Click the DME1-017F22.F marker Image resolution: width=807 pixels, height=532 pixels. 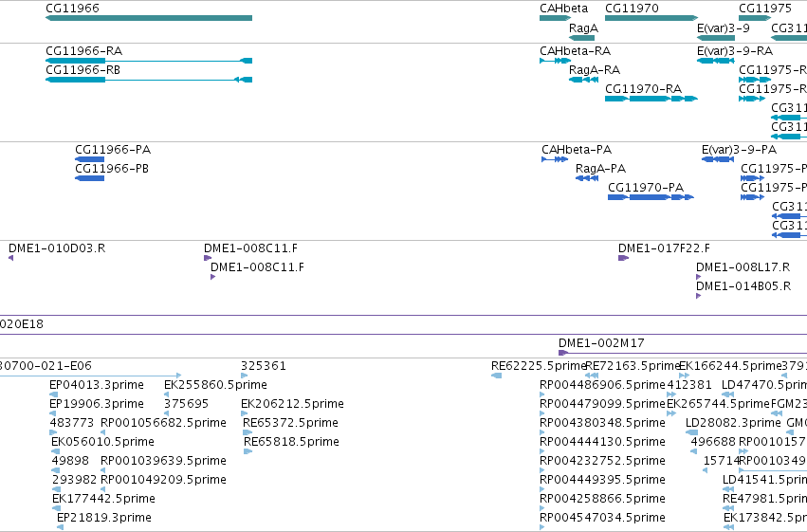coord(623,258)
